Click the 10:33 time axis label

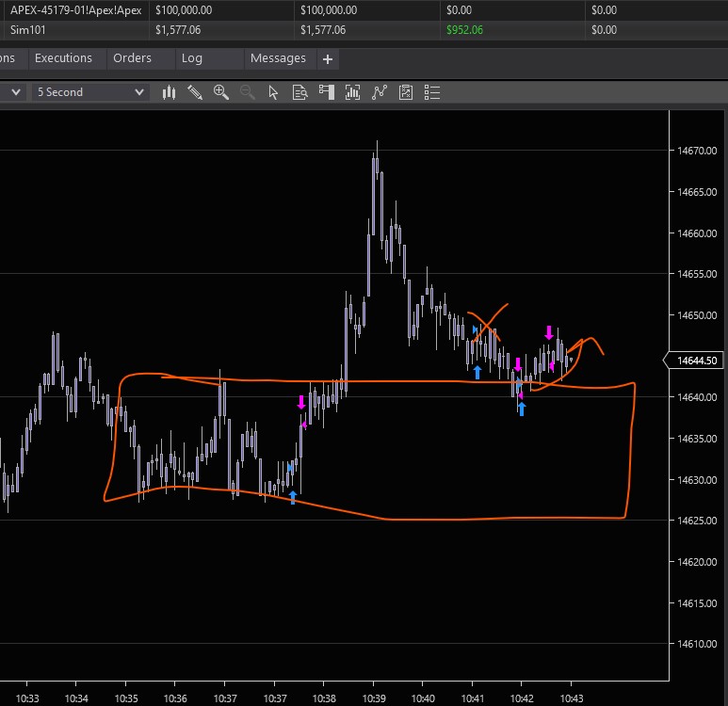pos(27,698)
